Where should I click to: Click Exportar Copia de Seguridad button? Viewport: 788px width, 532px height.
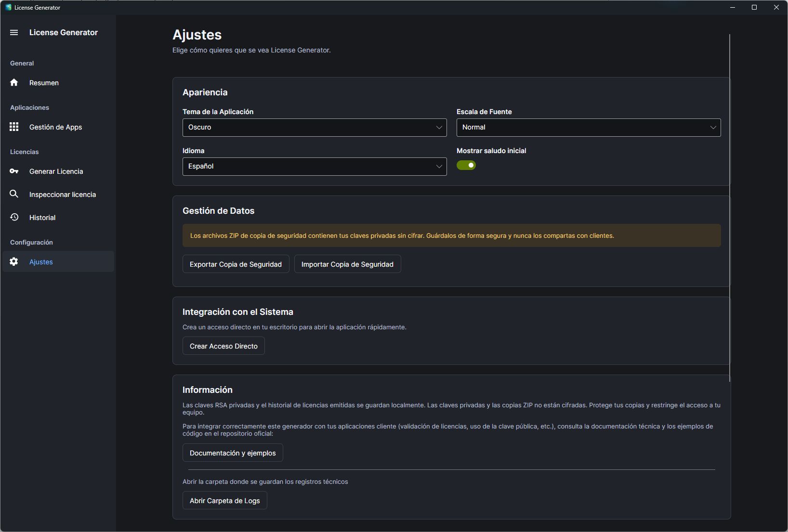pyautogui.click(x=236, y=264)
